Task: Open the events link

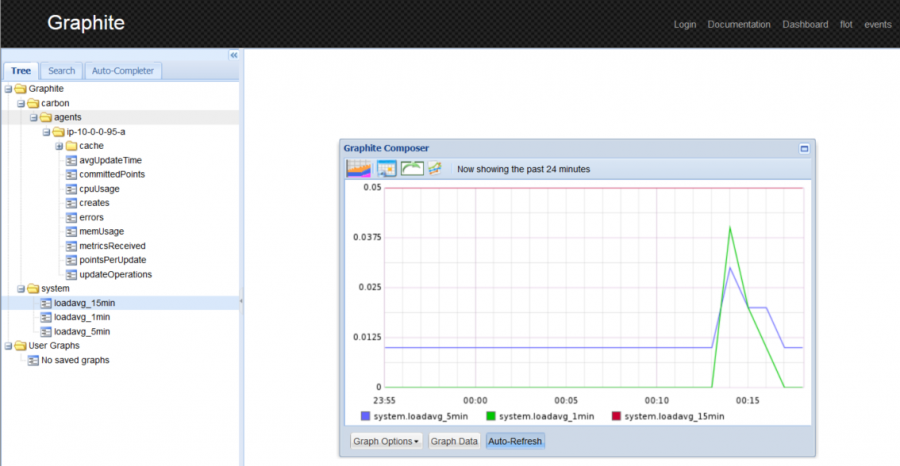Action: point(878,25)
